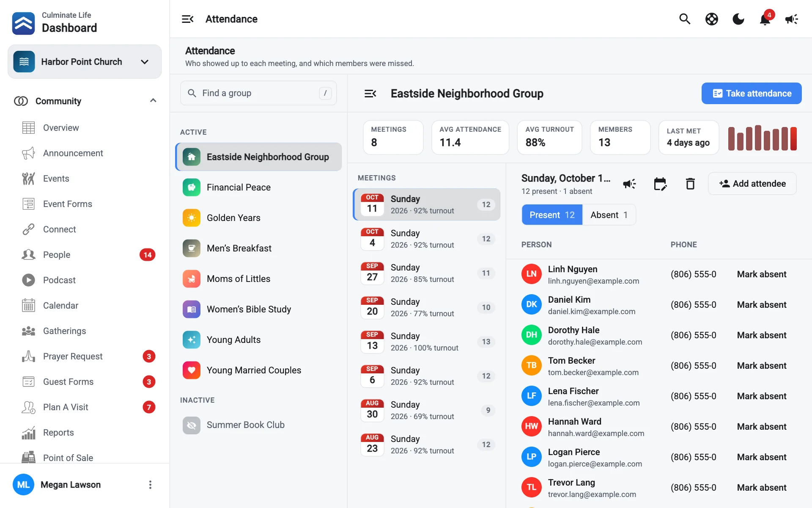Select the Aug 30 Sunday meeting
Viewport: 812px width, 508px height.
[x=427, y=410]
